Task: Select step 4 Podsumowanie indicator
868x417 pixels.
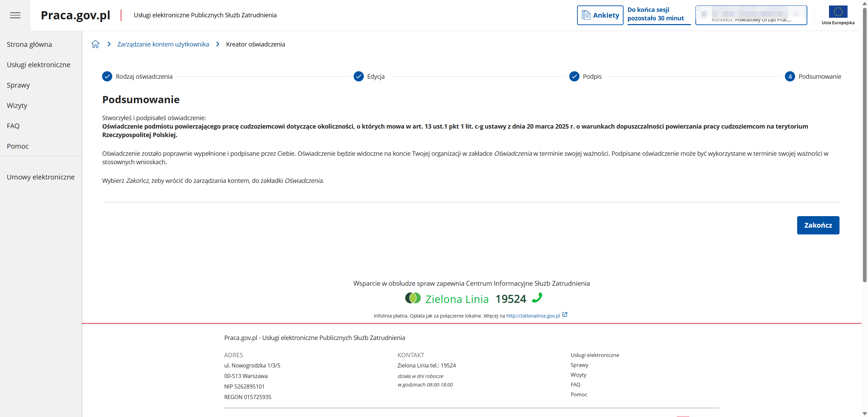Action: pos(790,77)
